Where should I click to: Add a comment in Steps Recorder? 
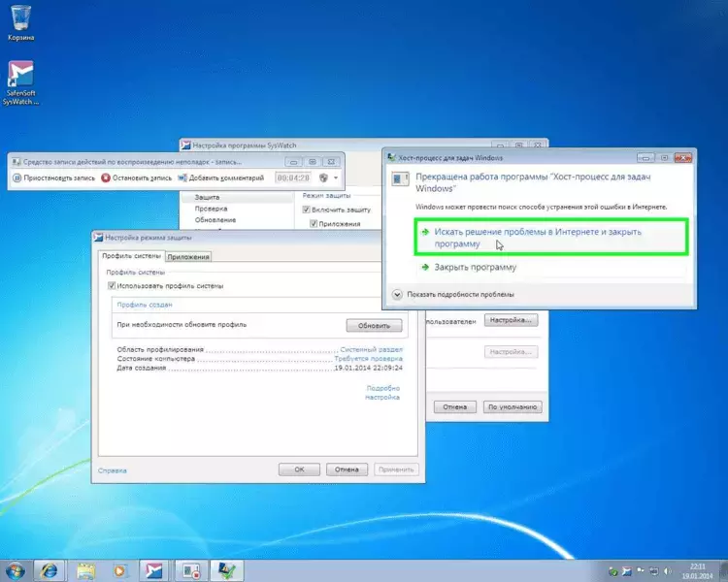tap(221, 178)
